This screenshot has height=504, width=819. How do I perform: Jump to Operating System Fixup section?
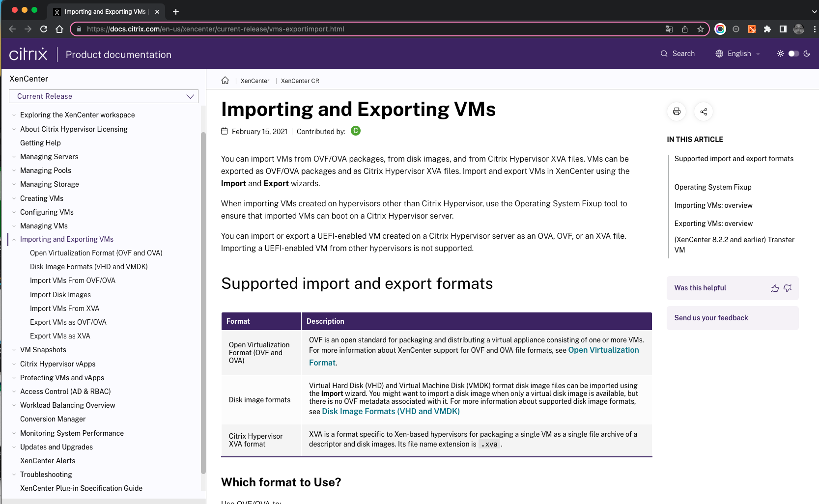[x=713, y=187]
